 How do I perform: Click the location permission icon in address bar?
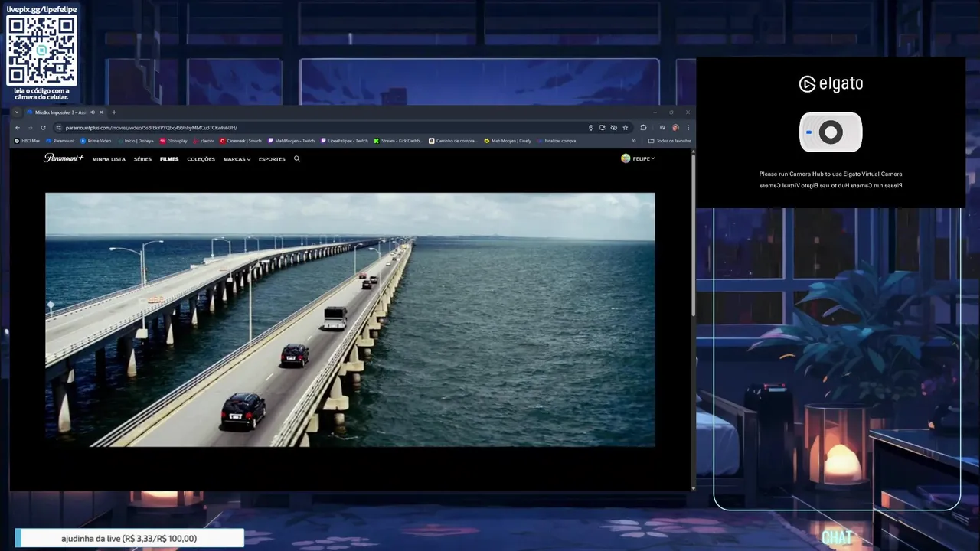coord(591,128)
